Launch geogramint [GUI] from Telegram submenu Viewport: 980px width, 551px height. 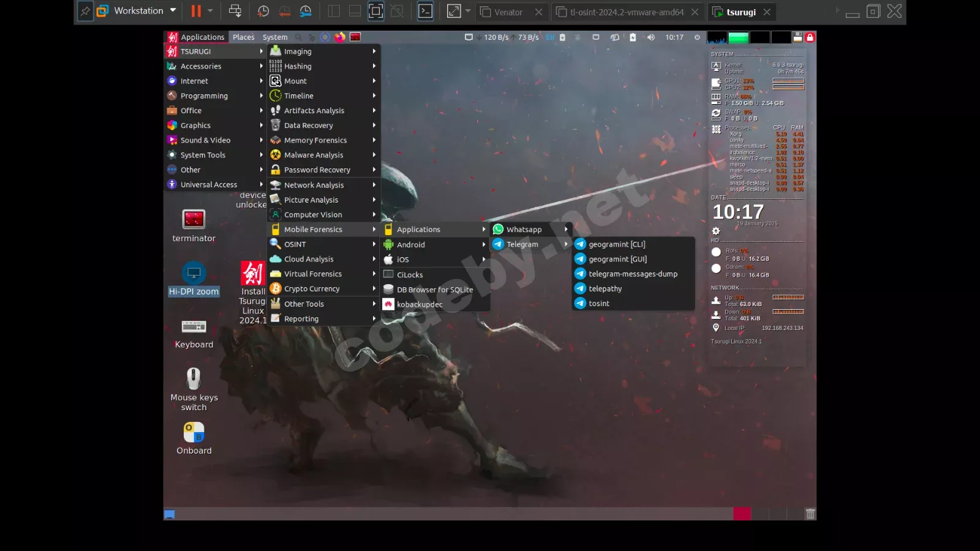pos(633,259)
